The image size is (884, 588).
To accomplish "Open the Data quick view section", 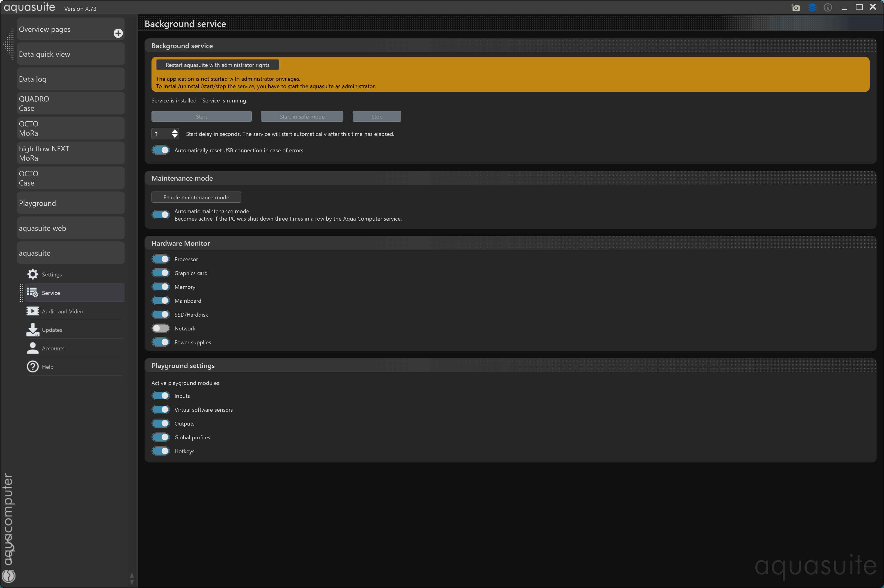I will [x=70, y=54].
